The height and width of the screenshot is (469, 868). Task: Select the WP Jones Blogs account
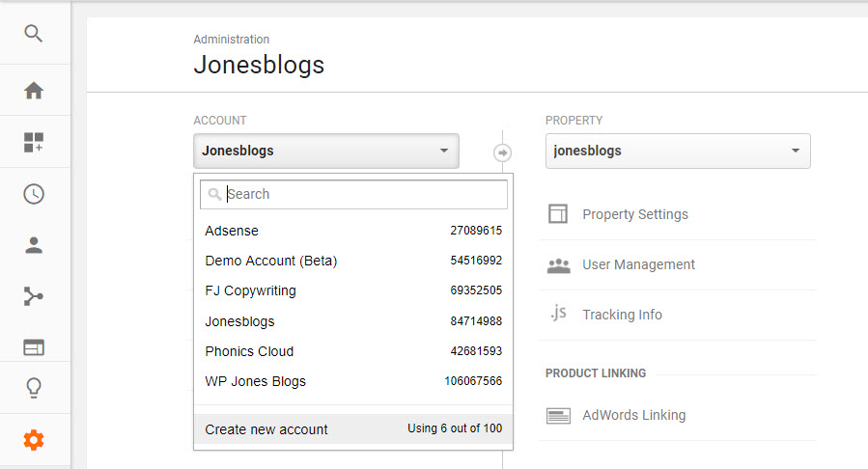pyautogui.click(x=353, y=381)
